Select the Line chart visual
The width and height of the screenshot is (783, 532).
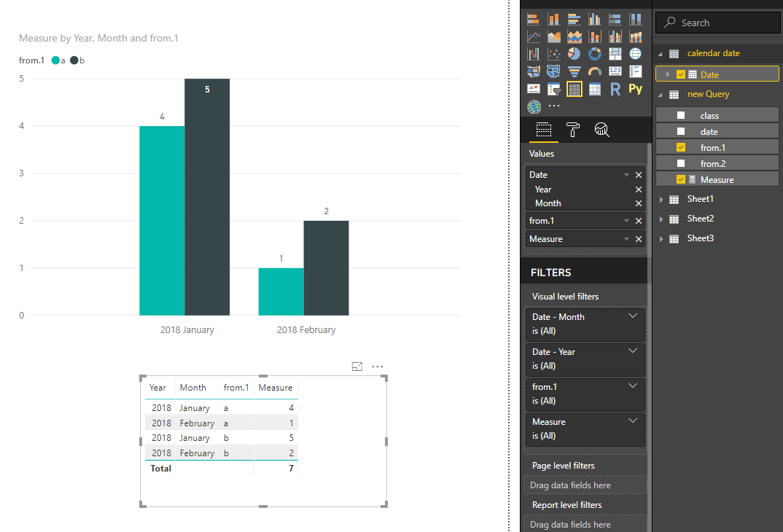coord(534,37)
